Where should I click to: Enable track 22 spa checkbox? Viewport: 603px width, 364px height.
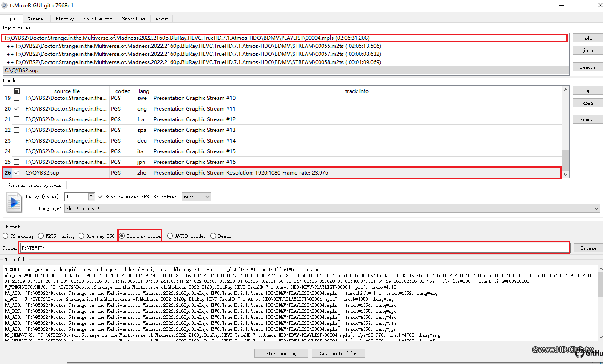pos(17,130)
